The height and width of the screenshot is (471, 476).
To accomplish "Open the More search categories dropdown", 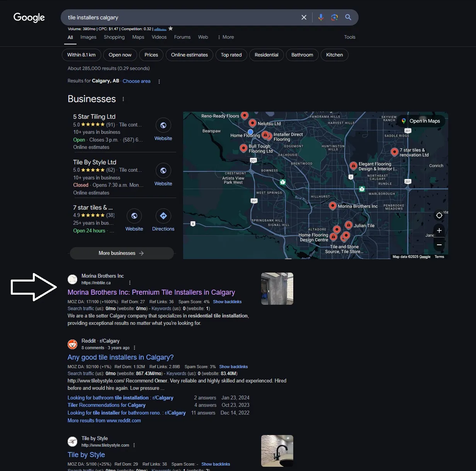I will pos(226,37).
